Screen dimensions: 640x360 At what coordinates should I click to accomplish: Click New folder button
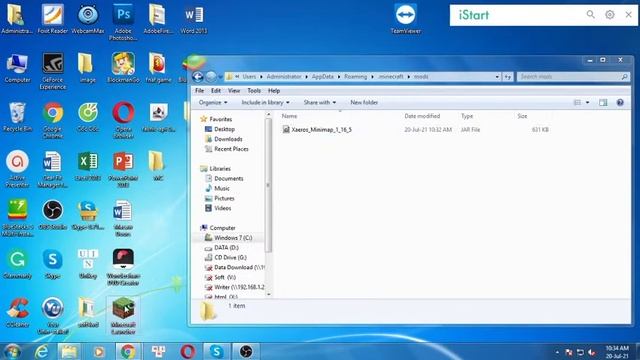(364, 102)
